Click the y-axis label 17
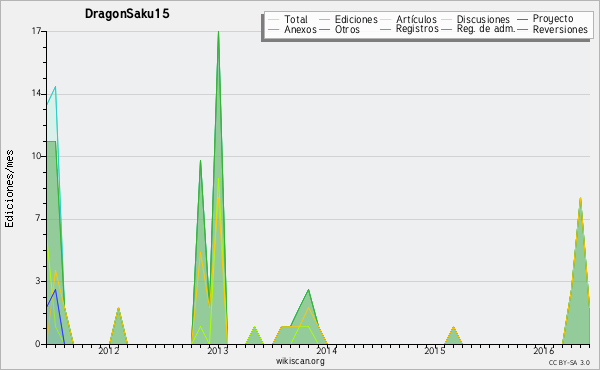This screenshot has height=370, width=600. [x=36, y=31]
